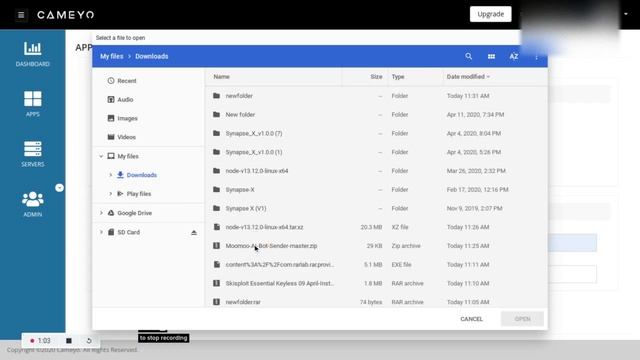
Task: Sort by Date modified column header
Action: click(x=468, y=77)
